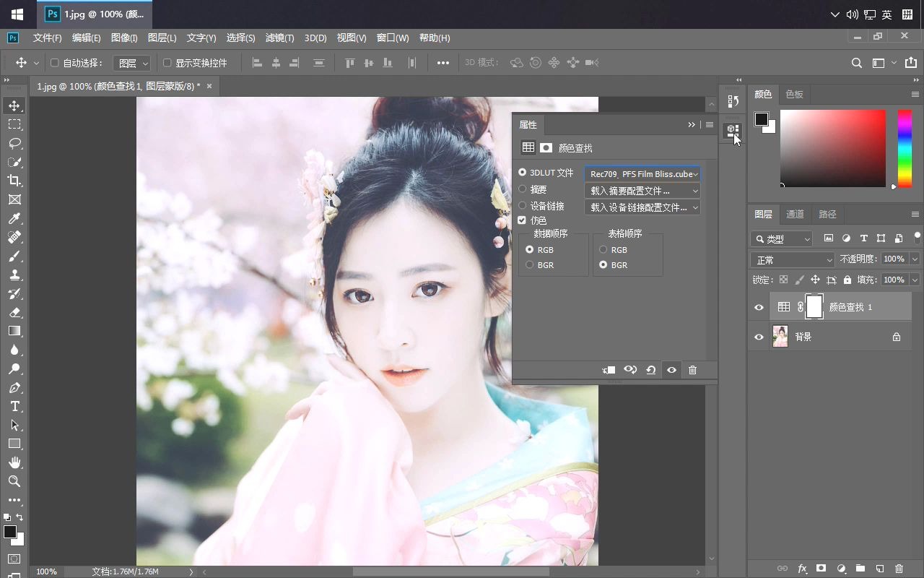The width and height of the screenshot is (924, 578).
Task: Click the 背景 layer thumbnail
Action: (x=780, y=337)
